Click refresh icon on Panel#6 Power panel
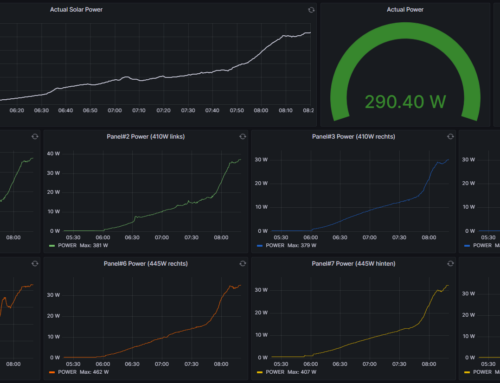The width and height of the screenshot is (500, 383). 243,264
